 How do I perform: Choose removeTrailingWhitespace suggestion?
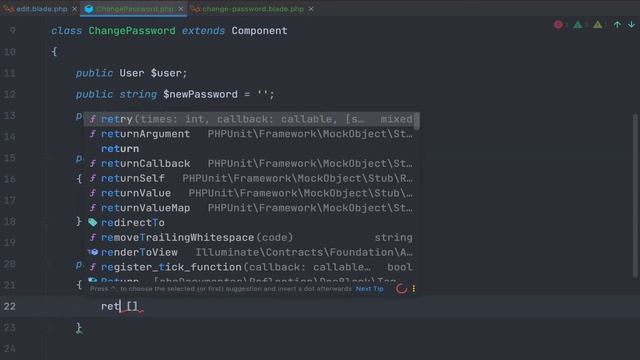250,238
